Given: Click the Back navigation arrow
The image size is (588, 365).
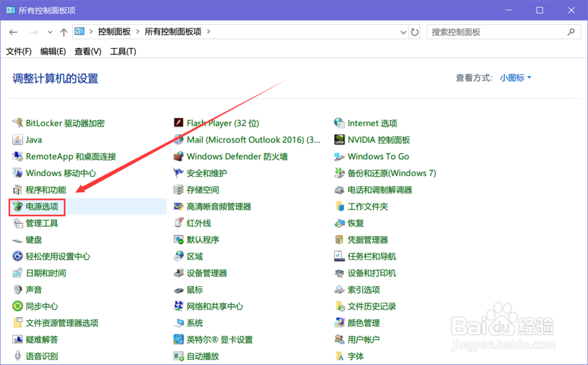Looking at the screenshot, I should coord(13,32).
